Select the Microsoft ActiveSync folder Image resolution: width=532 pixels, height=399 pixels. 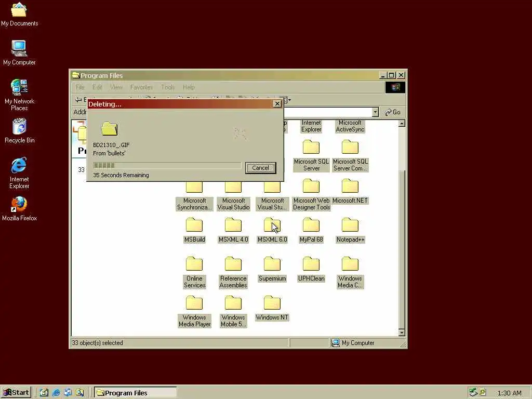(350, 126)
